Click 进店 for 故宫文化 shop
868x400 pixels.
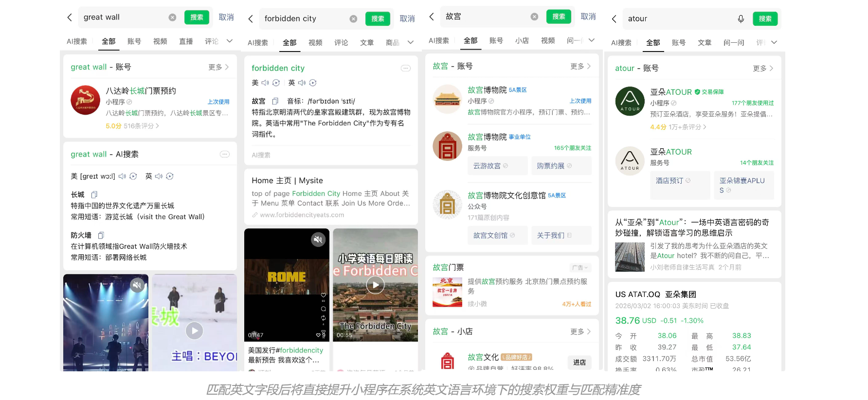coord(579,363)
